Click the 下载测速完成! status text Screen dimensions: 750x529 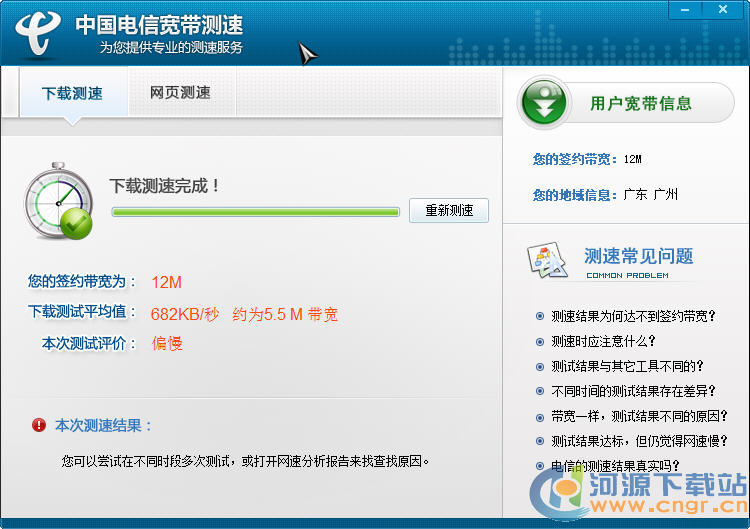click(165, 186)
